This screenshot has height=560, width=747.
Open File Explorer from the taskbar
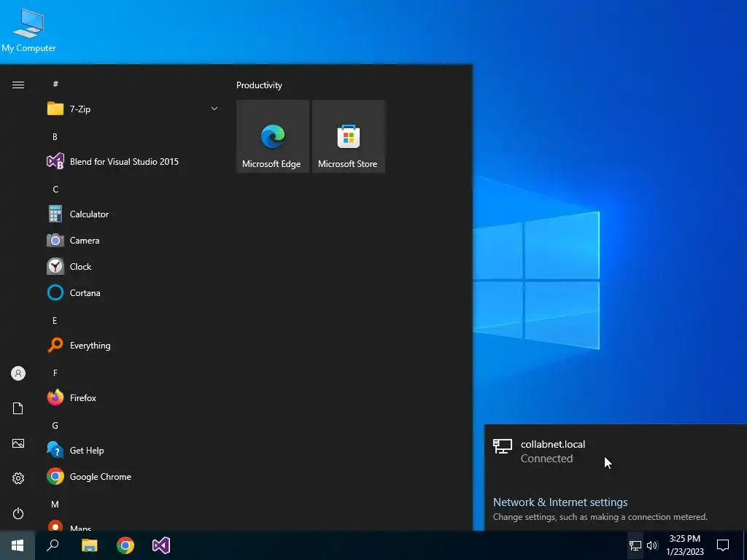click(89, 545)
